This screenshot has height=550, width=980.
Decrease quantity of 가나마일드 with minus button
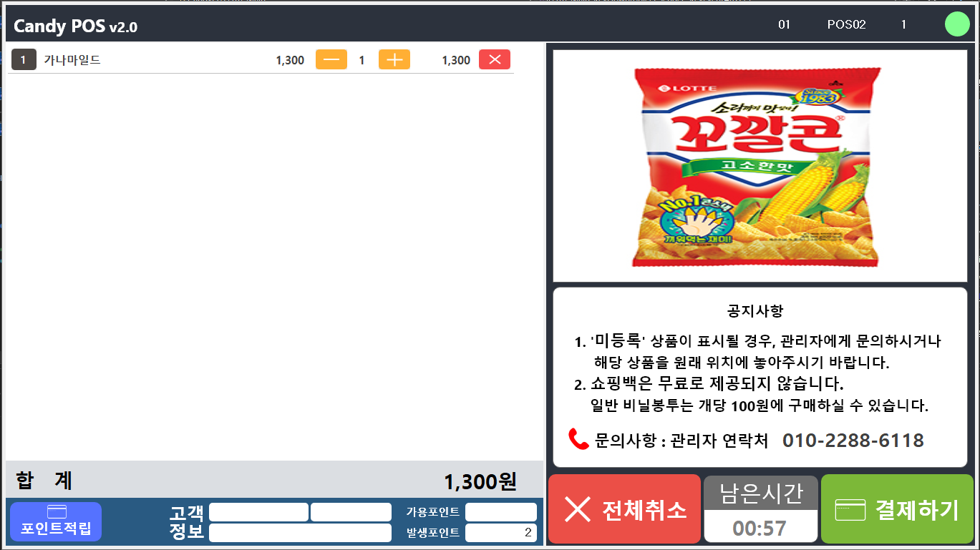(331, 60)
